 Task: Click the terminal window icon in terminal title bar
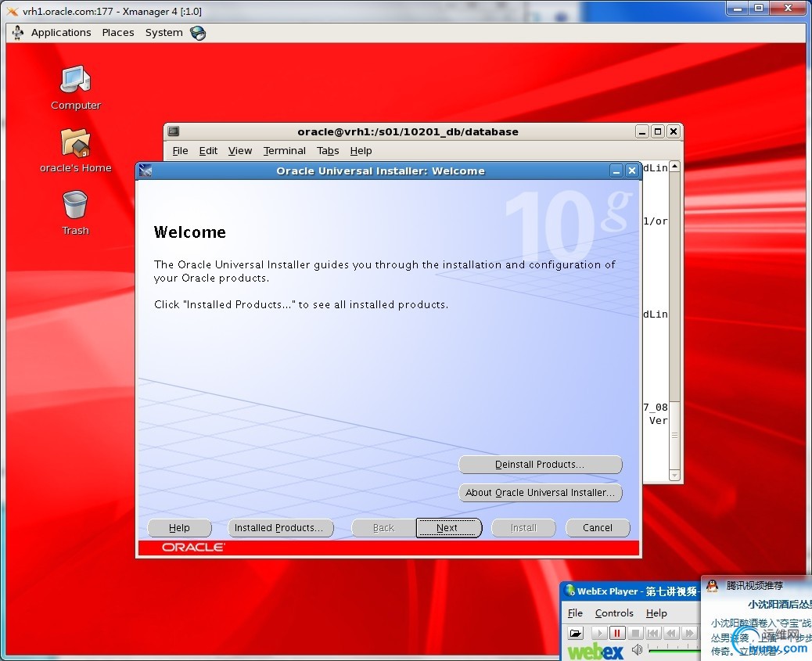point(174,131)
